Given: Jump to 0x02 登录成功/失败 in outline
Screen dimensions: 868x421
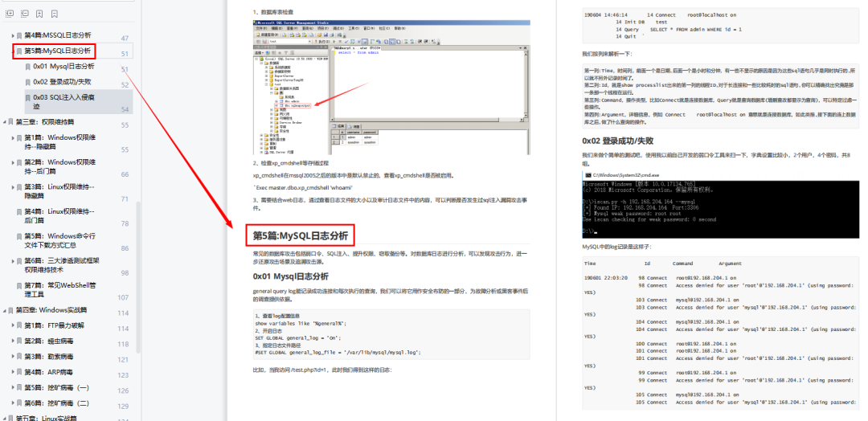Looking at the screenshot, I should [x=62, y=82].
